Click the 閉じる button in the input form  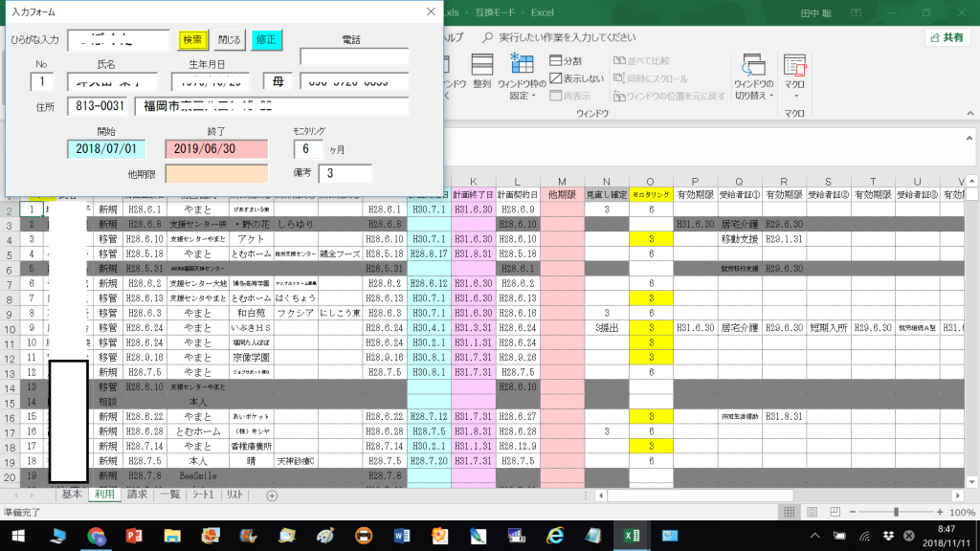(x=230, y=40)
